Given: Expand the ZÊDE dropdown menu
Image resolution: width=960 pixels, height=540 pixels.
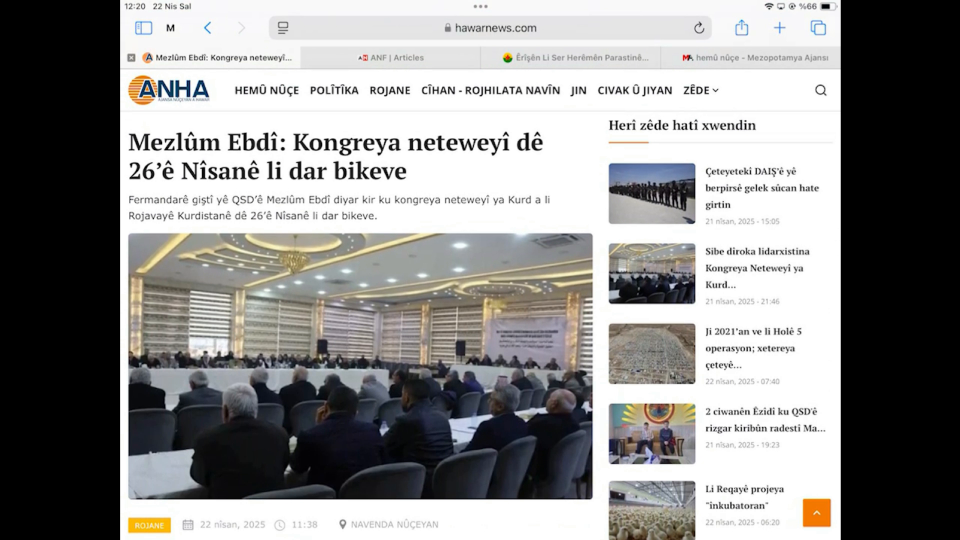Looking at the screenshot, I should [x=700, y=90].
